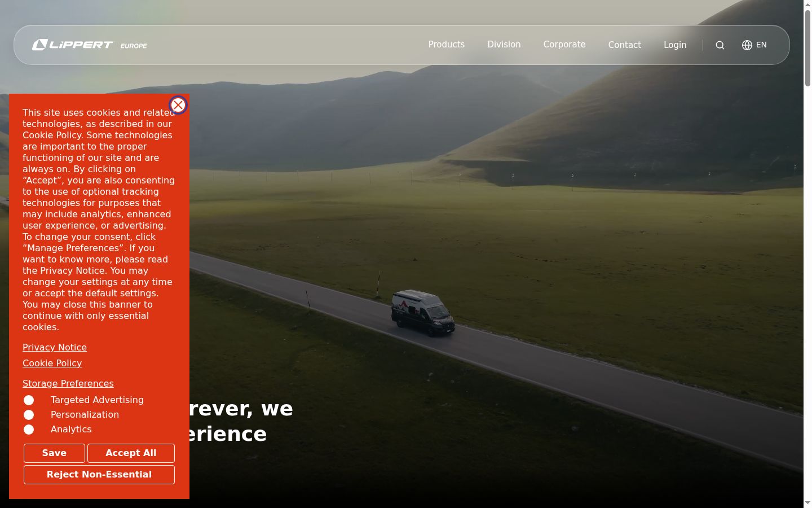This screenshot has height=508, width=812.
Task: Click the globe language icon
Action: 747,45
